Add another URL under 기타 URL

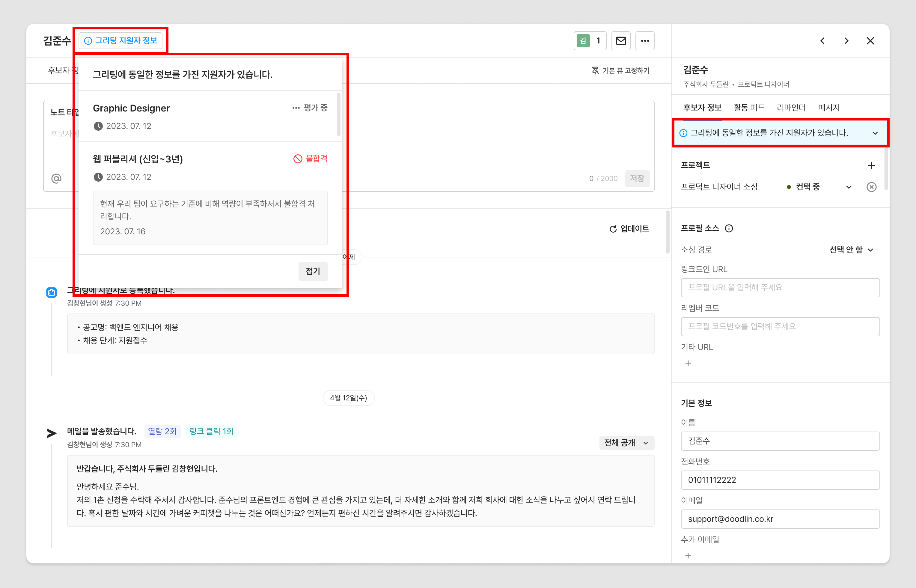(688, 363)
